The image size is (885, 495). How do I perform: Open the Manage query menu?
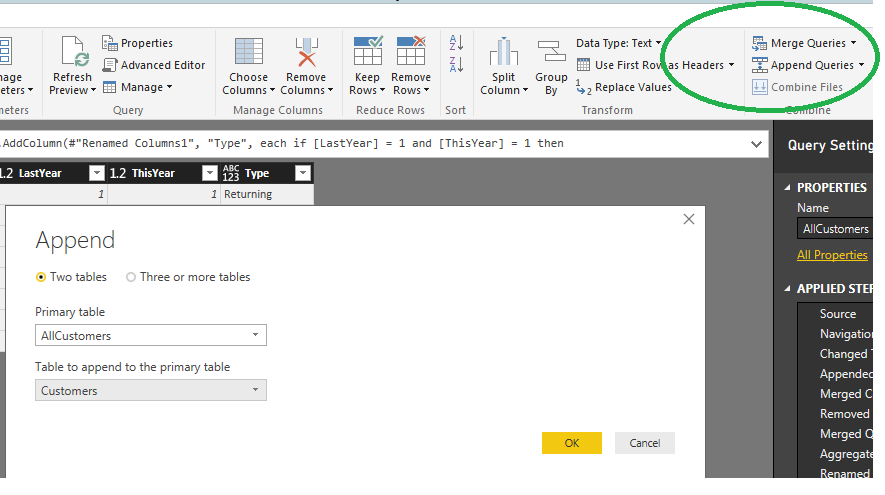[138, 87]
